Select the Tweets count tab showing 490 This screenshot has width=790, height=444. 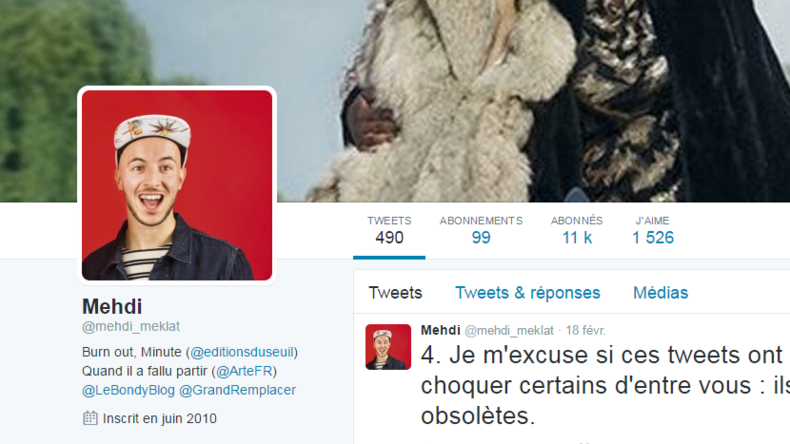click(x=389, y=230)
